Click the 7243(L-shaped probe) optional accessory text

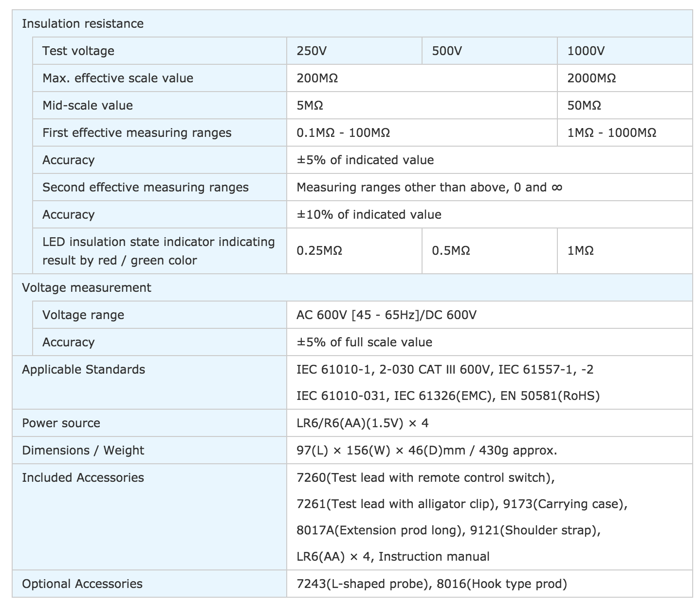pyautogui.click(x=362, y=584)
